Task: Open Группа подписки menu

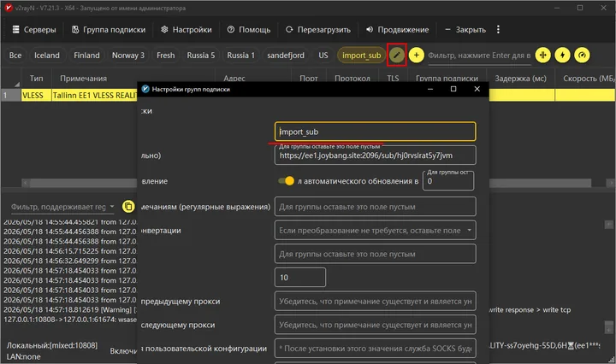Action: click(x=109, y=29)
